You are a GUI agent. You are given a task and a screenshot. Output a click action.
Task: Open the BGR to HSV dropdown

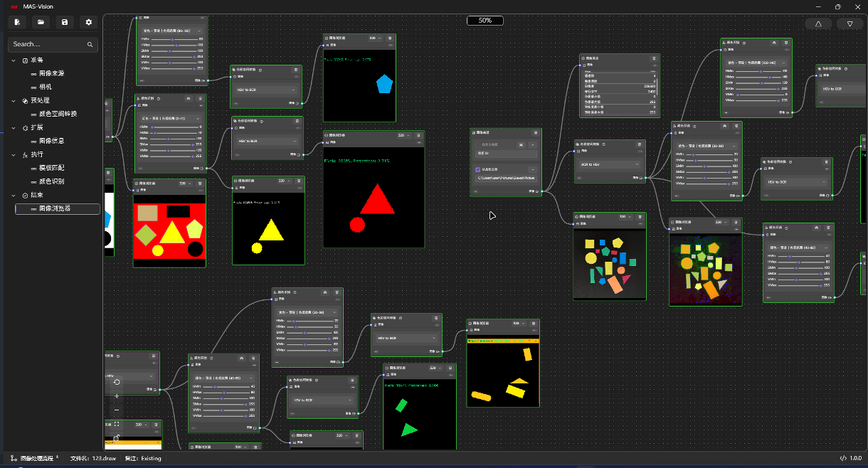[610, 164]
